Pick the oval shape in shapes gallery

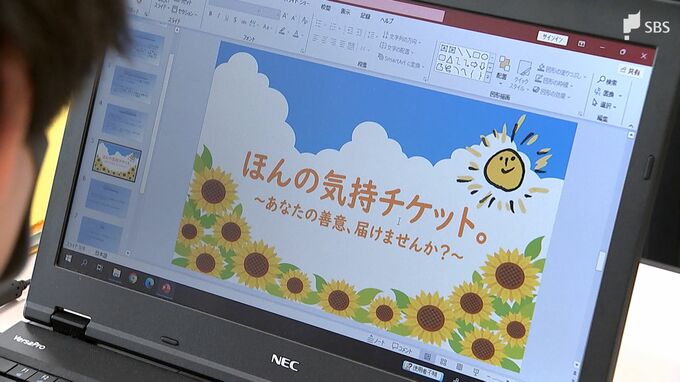click(x=485, y=56)
